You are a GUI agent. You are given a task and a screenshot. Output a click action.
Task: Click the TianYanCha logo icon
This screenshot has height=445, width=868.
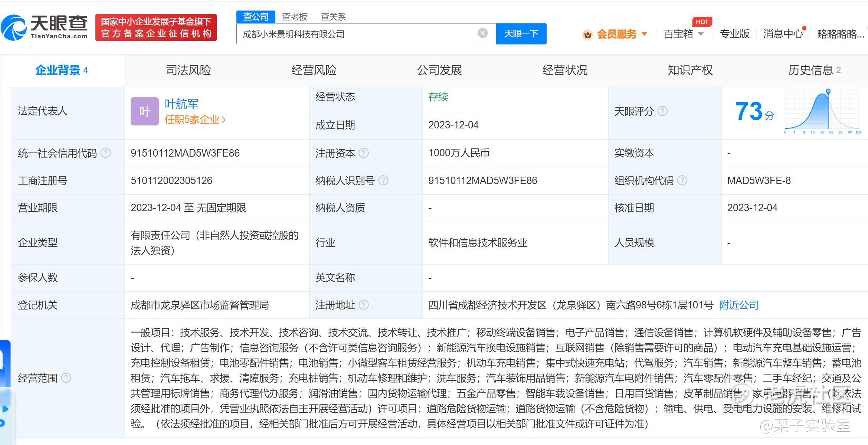coord(14,27)
